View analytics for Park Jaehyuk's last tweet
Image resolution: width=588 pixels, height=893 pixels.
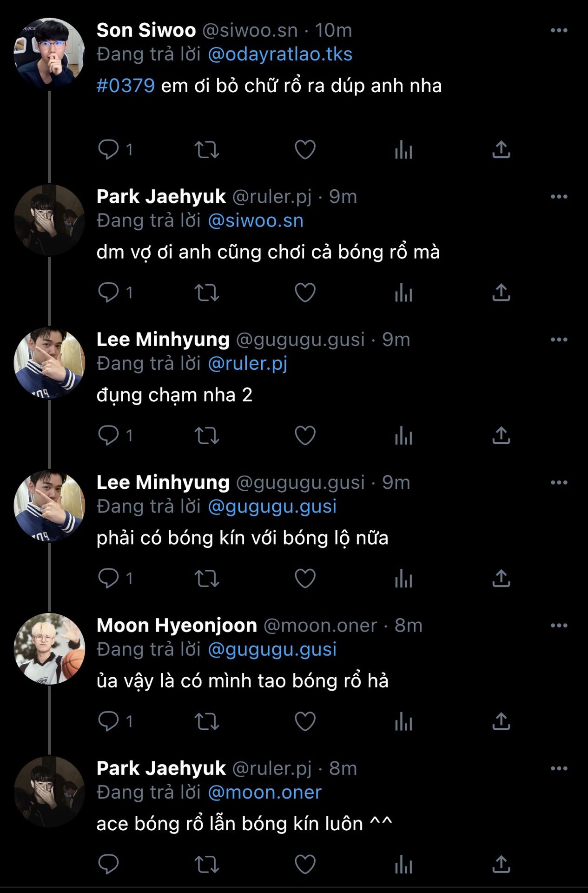point(403,865)
